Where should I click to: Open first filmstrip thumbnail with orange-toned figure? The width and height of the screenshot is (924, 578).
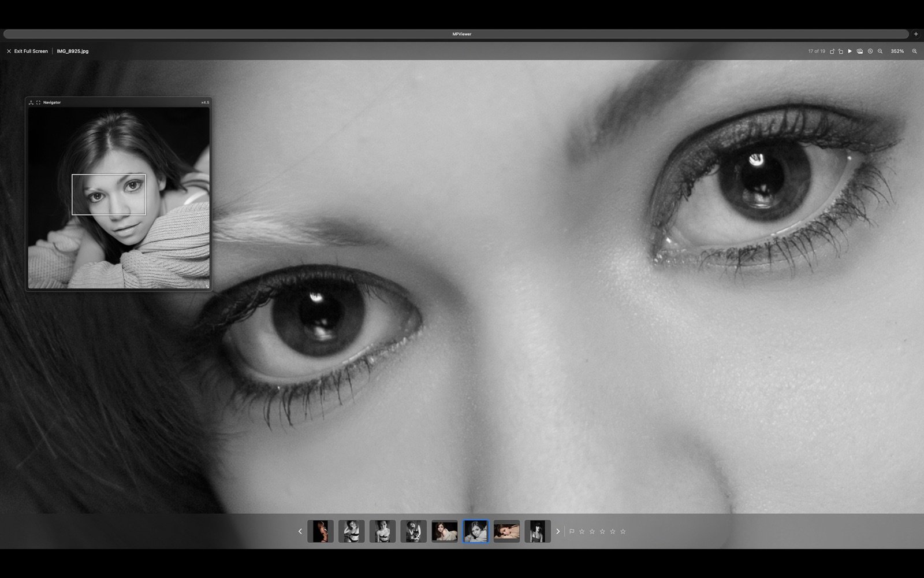coord(321,531)
